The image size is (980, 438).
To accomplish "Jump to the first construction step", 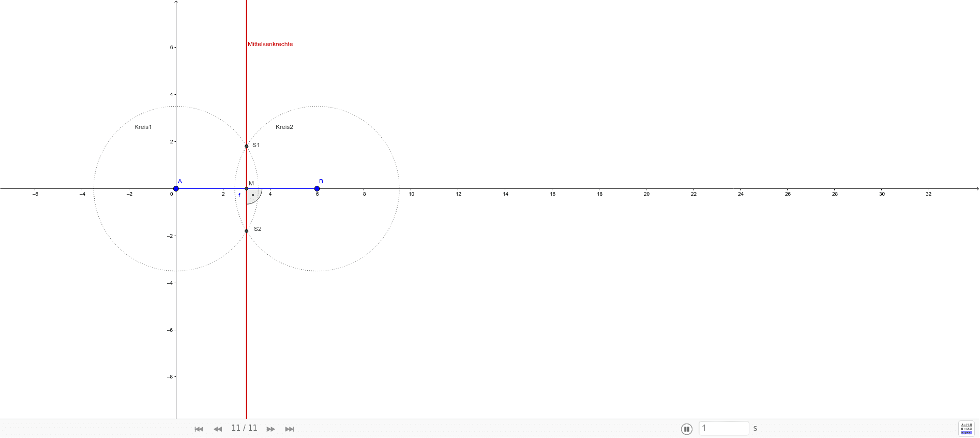I will coord(199,429).
